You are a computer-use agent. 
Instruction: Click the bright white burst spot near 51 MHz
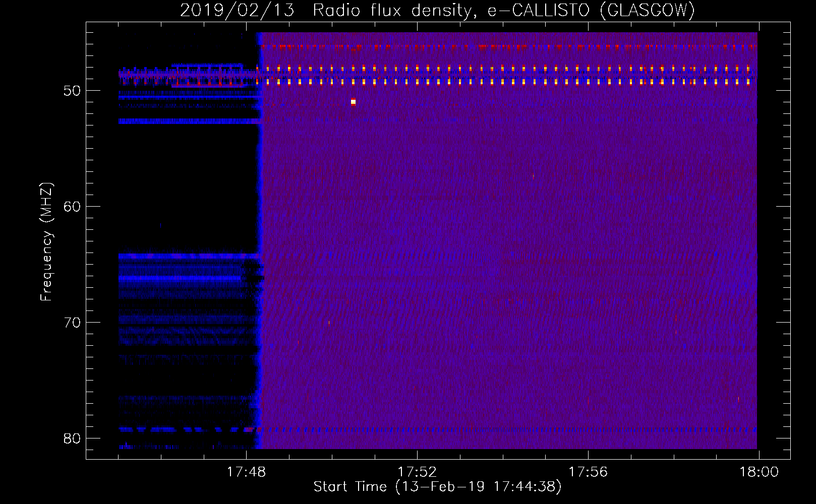[353, 102]
